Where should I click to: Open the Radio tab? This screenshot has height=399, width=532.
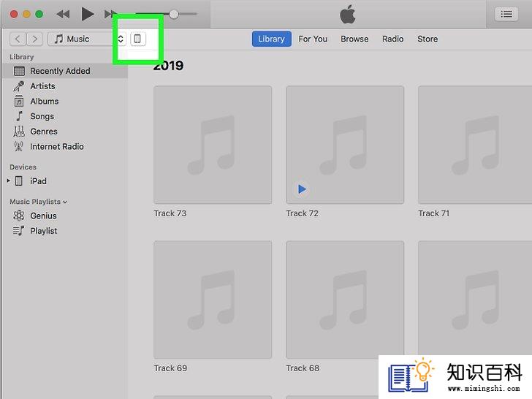click(x=393, y=39)
